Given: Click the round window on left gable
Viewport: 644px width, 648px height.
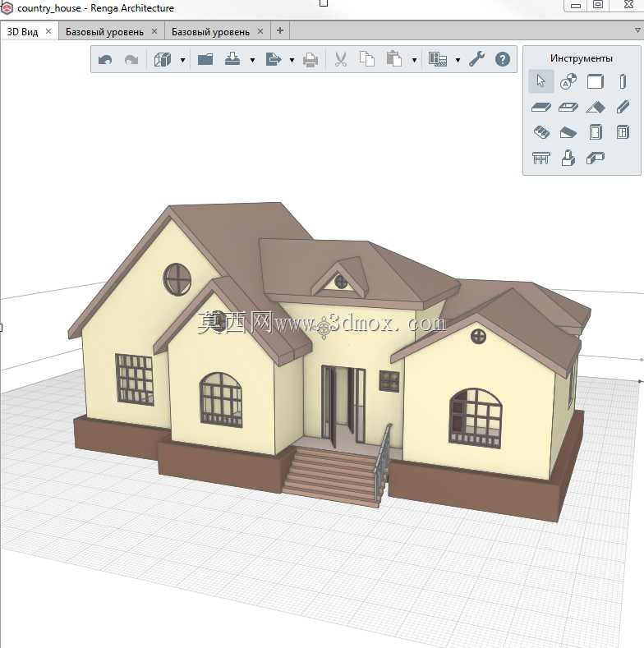Looking at the screenshot, I should point(177,280).
